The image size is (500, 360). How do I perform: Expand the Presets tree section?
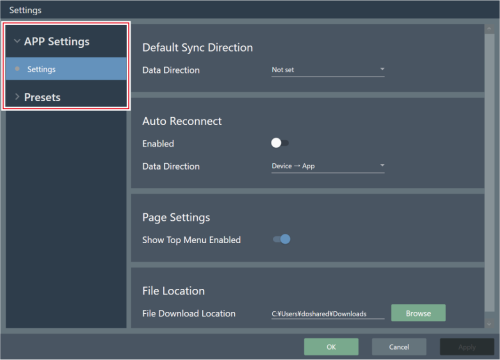click(17, 97)
